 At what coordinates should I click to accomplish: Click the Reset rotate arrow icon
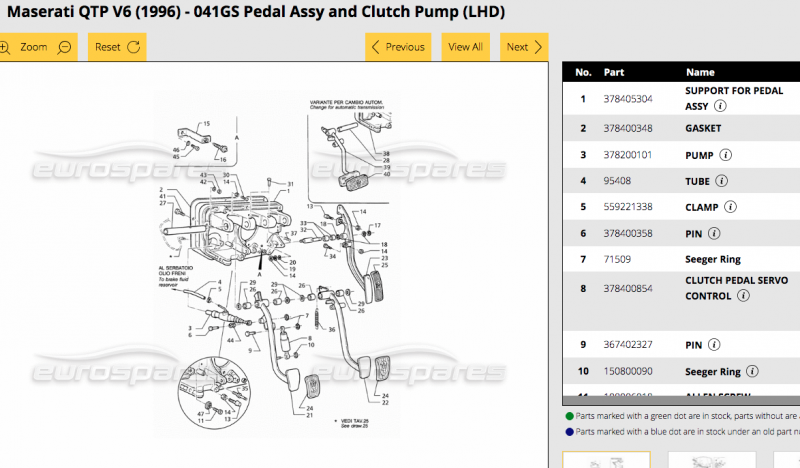tap(134, 47)
